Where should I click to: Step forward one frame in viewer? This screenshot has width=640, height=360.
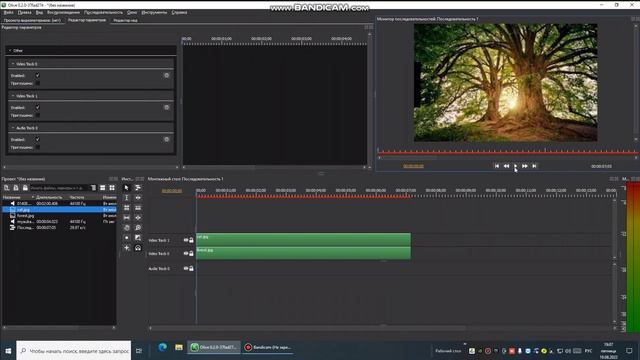(525, 166)
